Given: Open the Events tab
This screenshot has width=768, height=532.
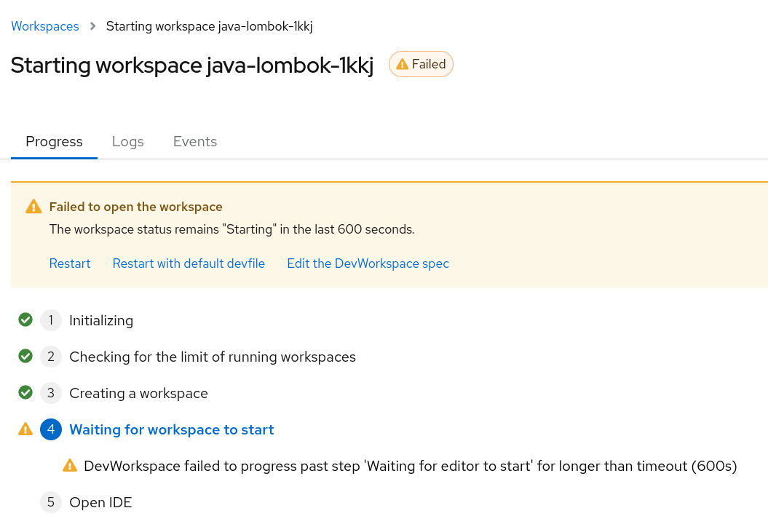Looking at the screenshot, I should click(195, 142).
